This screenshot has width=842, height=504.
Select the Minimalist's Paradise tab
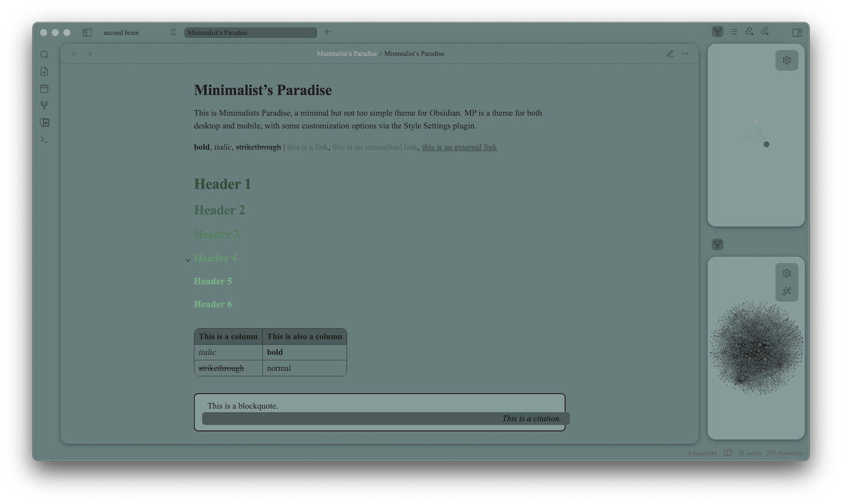(x=250, y=32)
